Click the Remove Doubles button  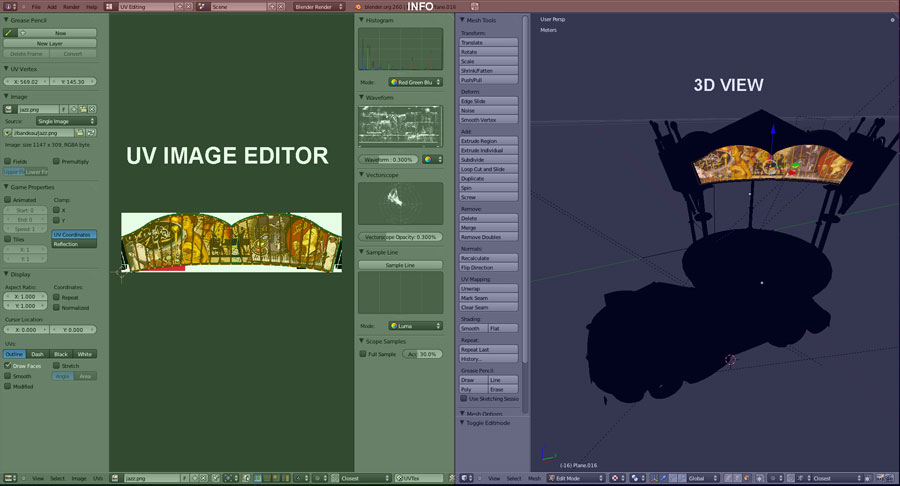click(x=489, y=237)
